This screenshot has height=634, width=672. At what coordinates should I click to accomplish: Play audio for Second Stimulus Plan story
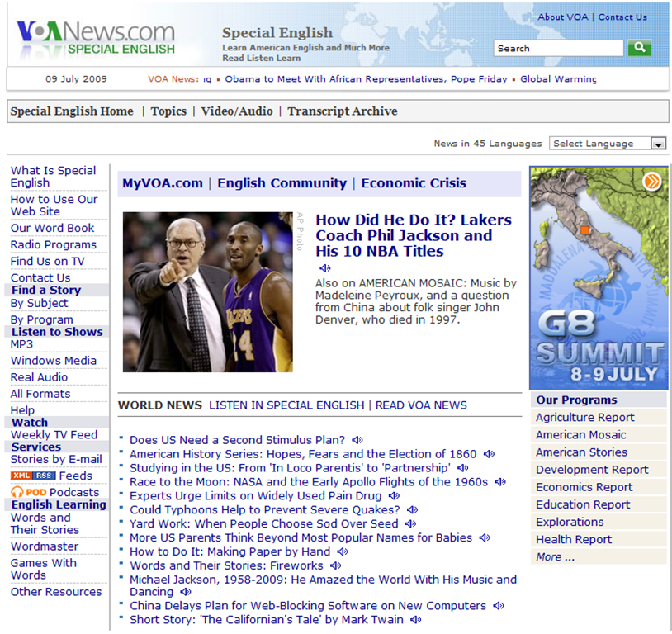357,440
